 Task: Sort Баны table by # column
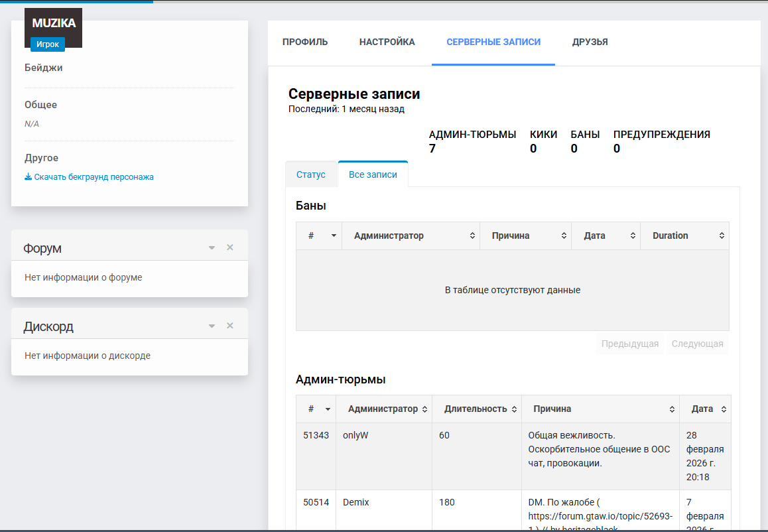(319, 235)
